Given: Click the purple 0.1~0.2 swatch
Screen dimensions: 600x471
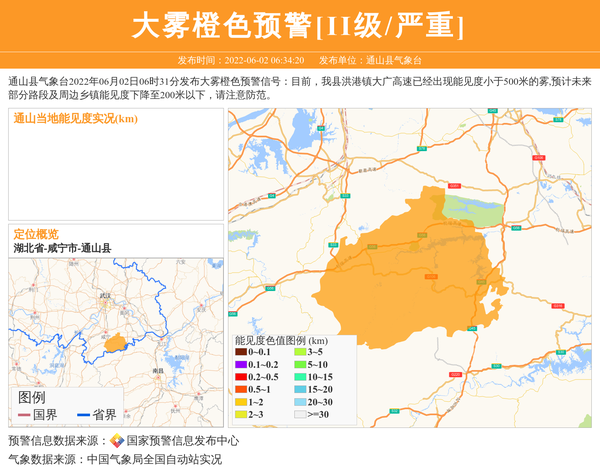Looking at the screenshot, I should pyautogui.click(x=241, y=365).
